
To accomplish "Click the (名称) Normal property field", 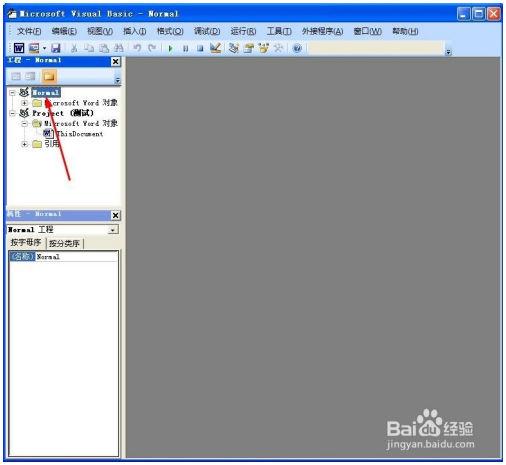I will pos(63,257).
